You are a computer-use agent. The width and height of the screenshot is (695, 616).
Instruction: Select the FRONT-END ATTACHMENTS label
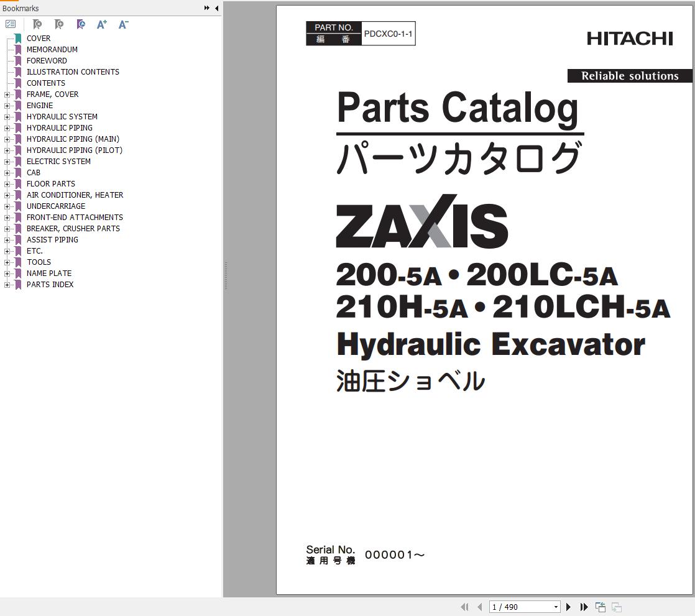point(75,217)
